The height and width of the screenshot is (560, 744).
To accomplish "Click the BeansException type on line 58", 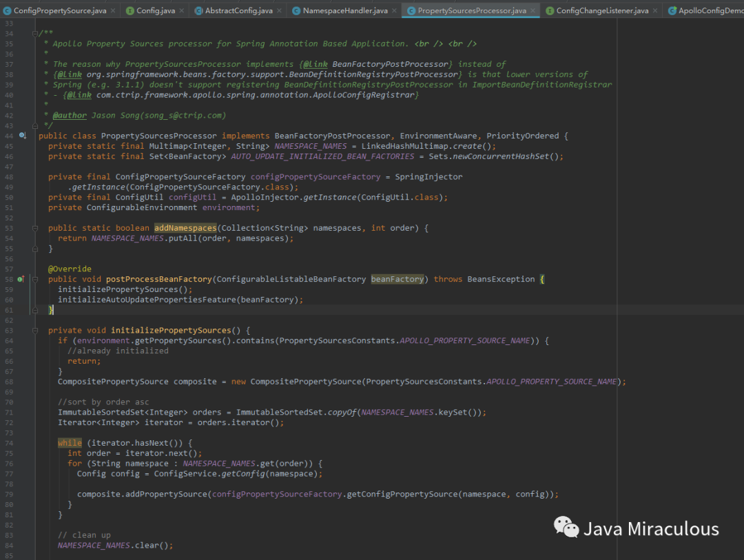I will pos(501,279).
